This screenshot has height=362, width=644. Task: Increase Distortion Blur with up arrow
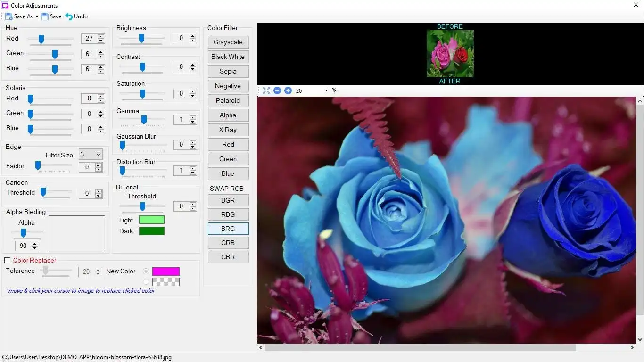pos(193,168)
